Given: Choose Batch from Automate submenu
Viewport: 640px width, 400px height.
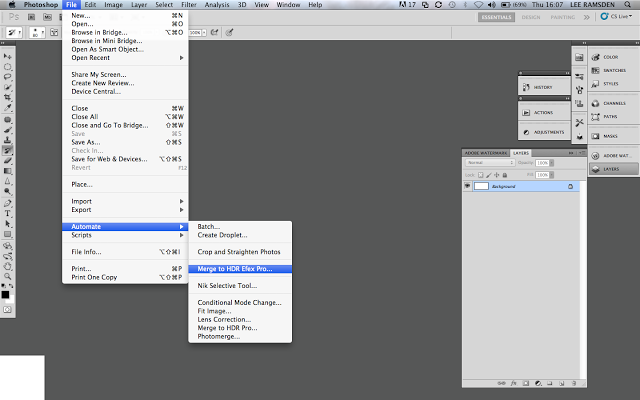Looking at the screenshot, I should (240, 227).
